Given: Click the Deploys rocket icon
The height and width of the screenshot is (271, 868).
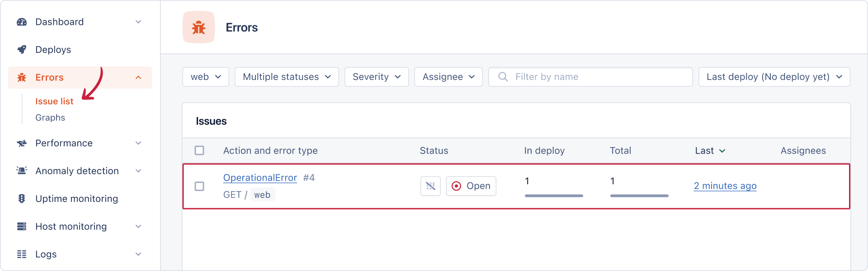Looking at the screenshot, I should click(22, 50).
